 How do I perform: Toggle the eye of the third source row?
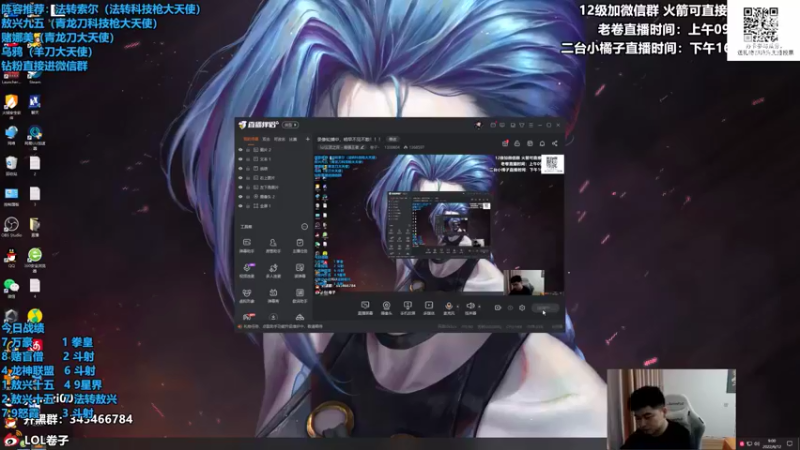click(x=240, y=168)
